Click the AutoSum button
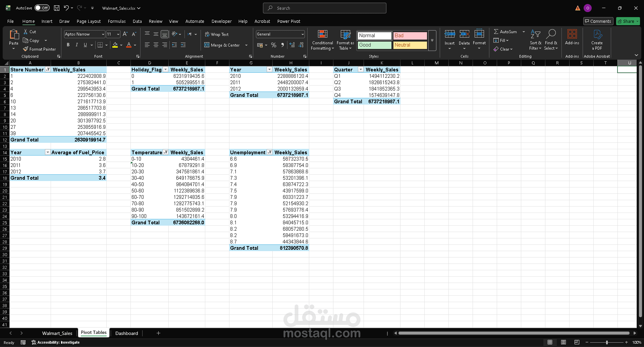The width and height of the screenshot is (644, 347). 505,32
